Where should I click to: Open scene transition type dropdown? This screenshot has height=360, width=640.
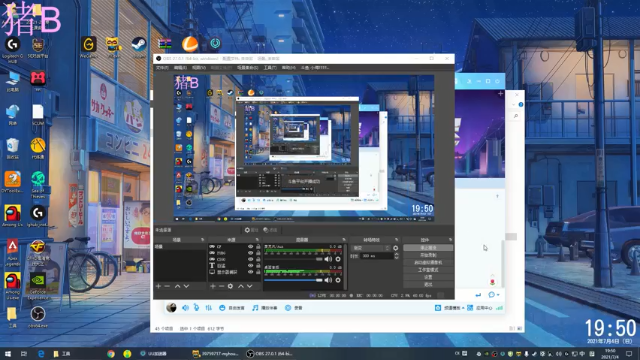(371, 248)
